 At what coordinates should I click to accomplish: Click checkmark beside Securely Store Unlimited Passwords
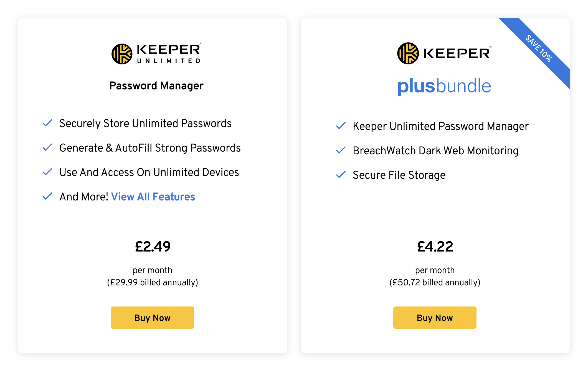pos(47,123)
